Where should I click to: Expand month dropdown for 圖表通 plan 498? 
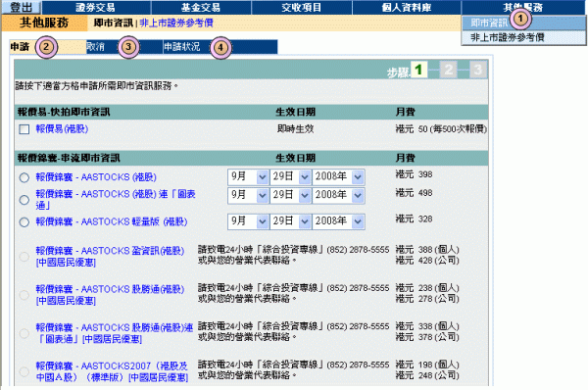coord(248,195)
